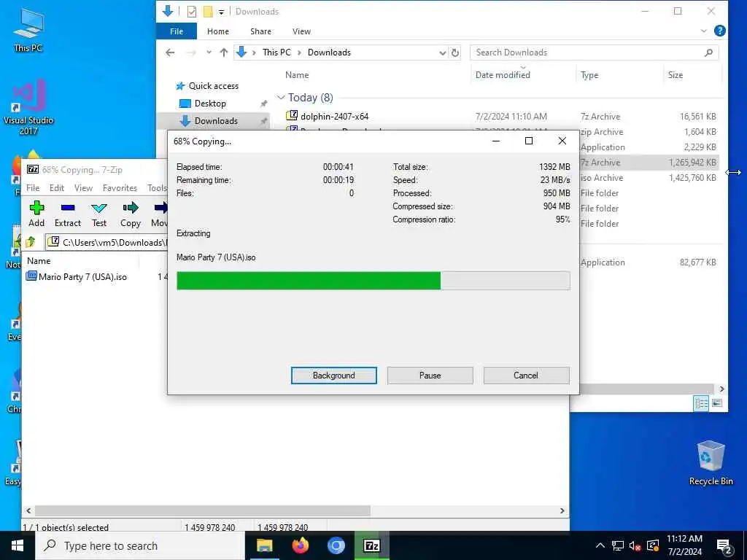This screenshot has width=747, height=560.
Task: Click the taskbar search box
Action: [x=140, y=545]
